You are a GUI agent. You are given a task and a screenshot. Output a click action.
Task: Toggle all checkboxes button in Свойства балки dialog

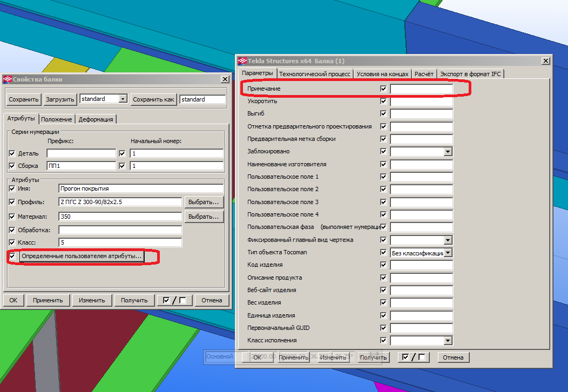coord(174,300)
